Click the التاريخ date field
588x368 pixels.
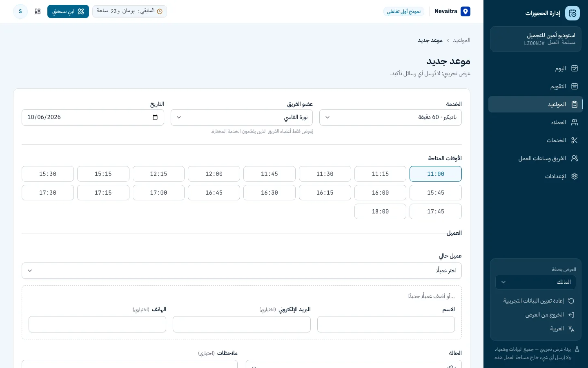[x=93, y=117]
